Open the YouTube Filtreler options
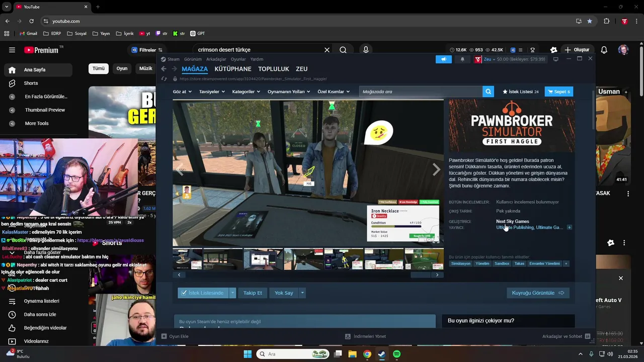This screenshot has height=362, width=644. [147, 50]
